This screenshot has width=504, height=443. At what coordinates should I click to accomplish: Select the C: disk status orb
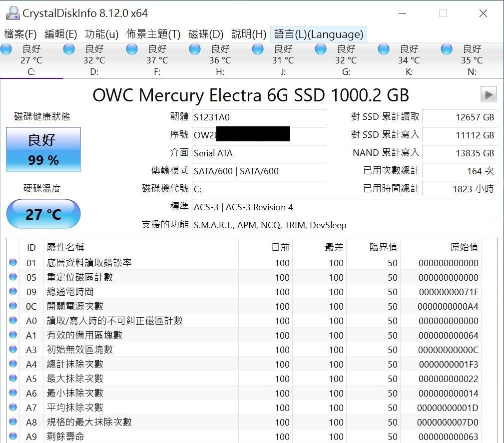pyautogui.click(x=6, y=49)
